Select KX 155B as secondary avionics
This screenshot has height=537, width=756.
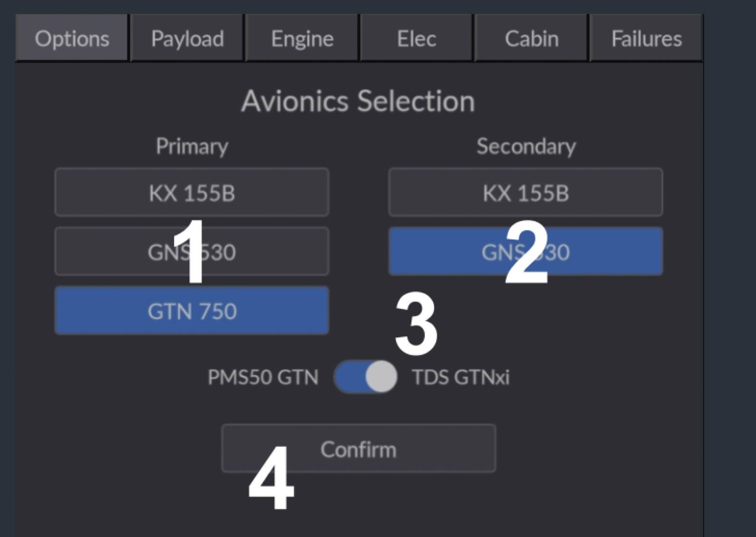click(525, 193)
